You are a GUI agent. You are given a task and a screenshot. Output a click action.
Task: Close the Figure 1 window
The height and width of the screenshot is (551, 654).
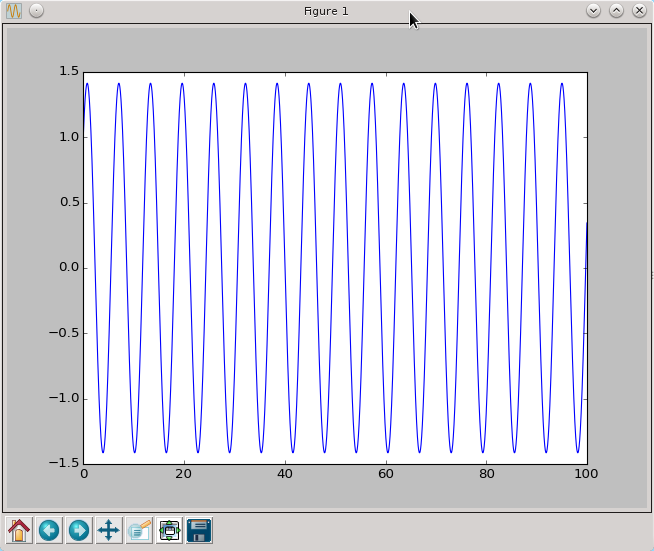point(638,11)
